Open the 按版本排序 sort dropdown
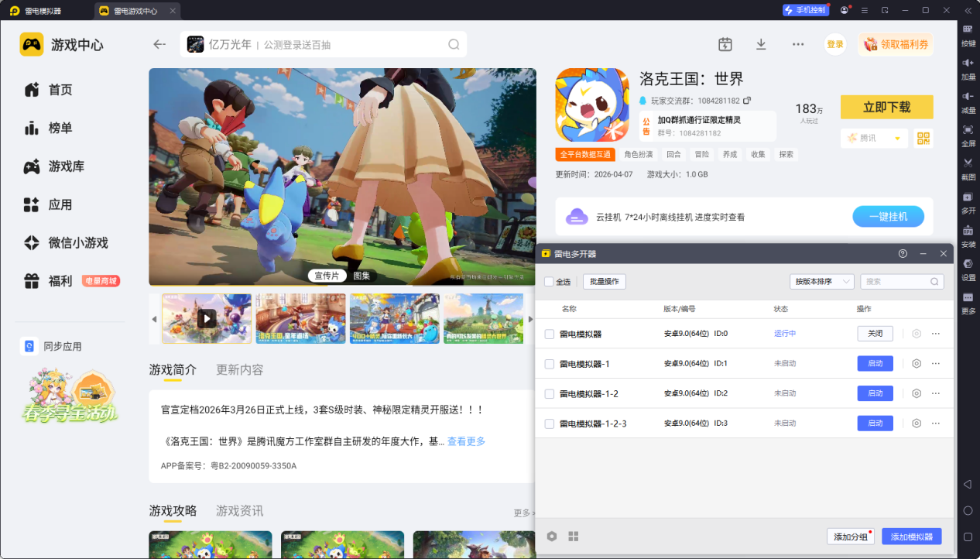 (x=821, y=282)
